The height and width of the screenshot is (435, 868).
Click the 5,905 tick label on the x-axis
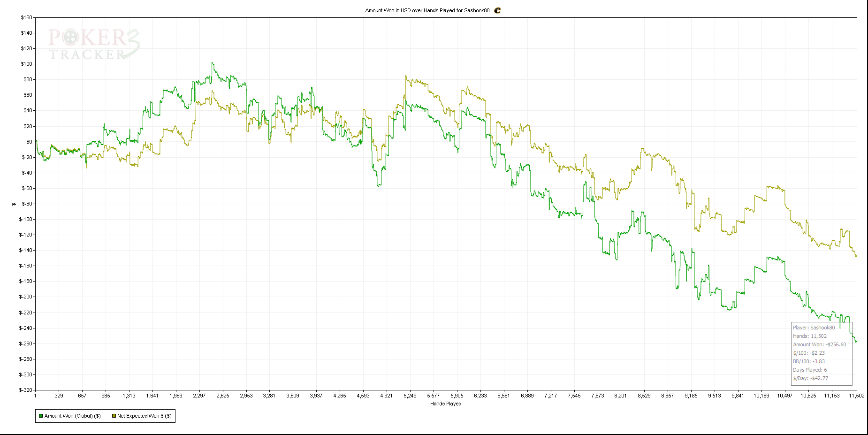click(x=457, y=396)
